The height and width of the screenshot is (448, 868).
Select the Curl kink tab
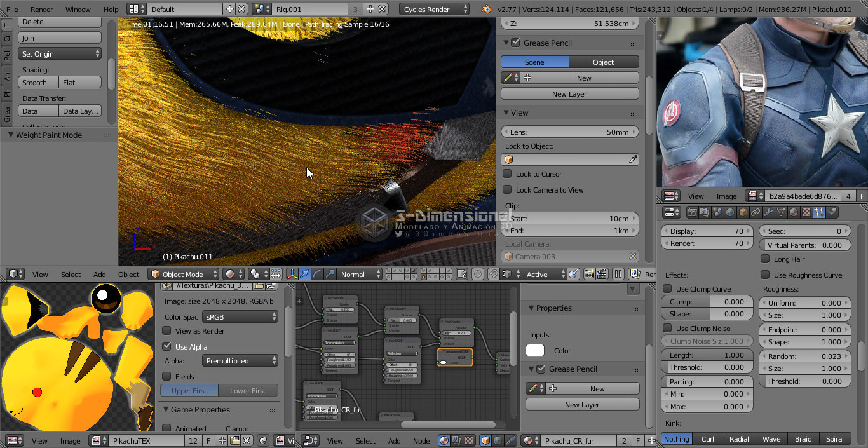(707, 438)
